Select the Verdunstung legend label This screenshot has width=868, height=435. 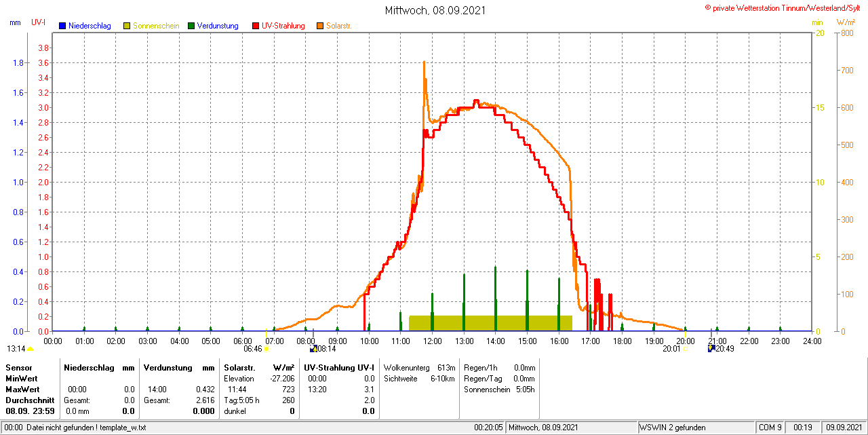218,26
